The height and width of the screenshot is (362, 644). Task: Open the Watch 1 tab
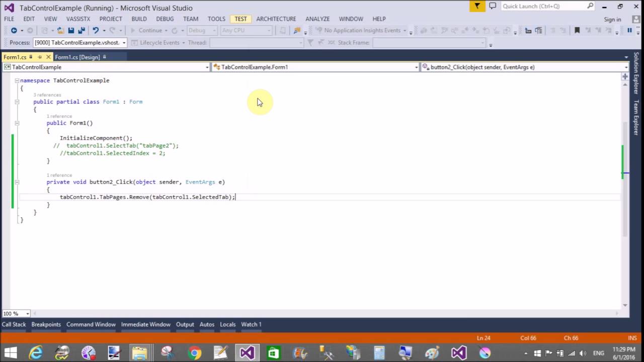coord(251,324)
